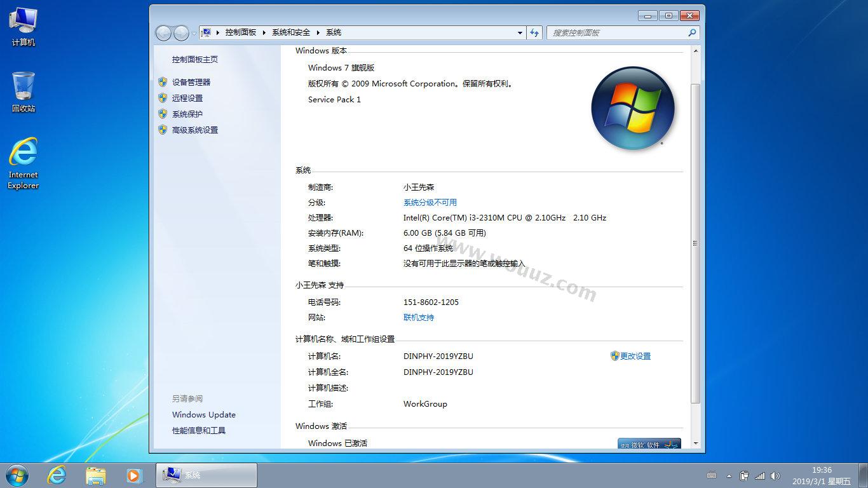The height and width of the screenshot is (488, 868).
Task: Click the WorkGroup value
Action: pos(425,404)
